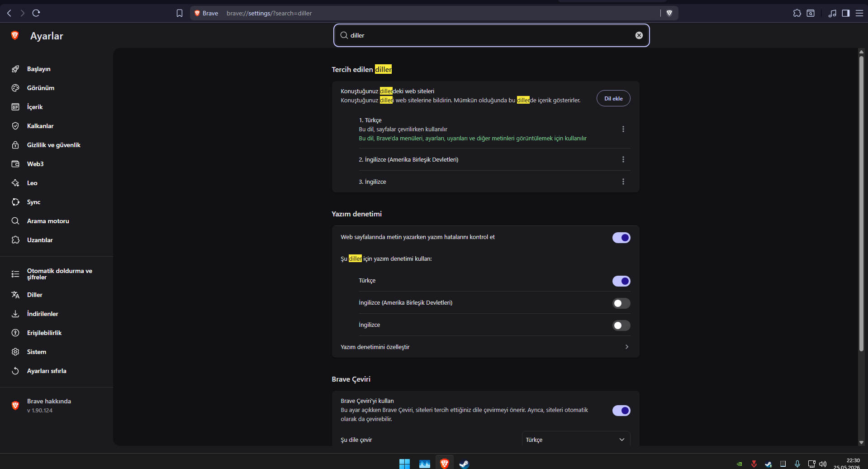Focus the settings search field containing diller
Screen dimensions: 868x469
click(491, 35)
